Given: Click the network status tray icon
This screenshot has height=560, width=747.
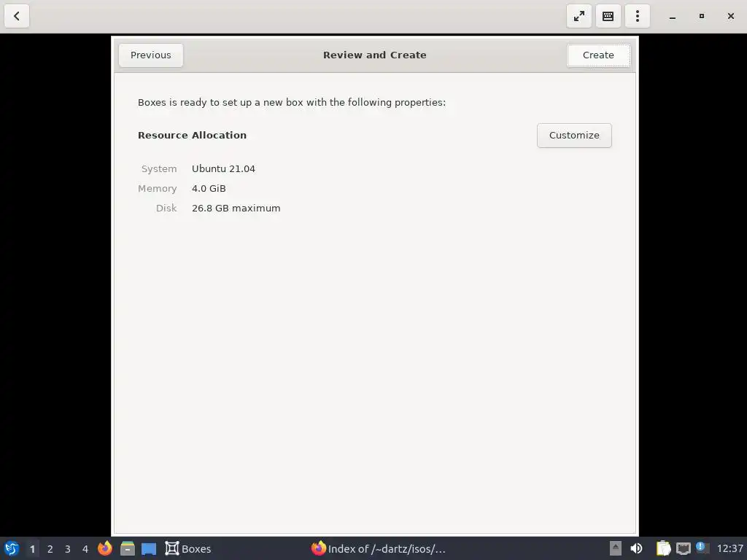Looking at the screenshot, I should pyautogui.click(x=683, y=548).
